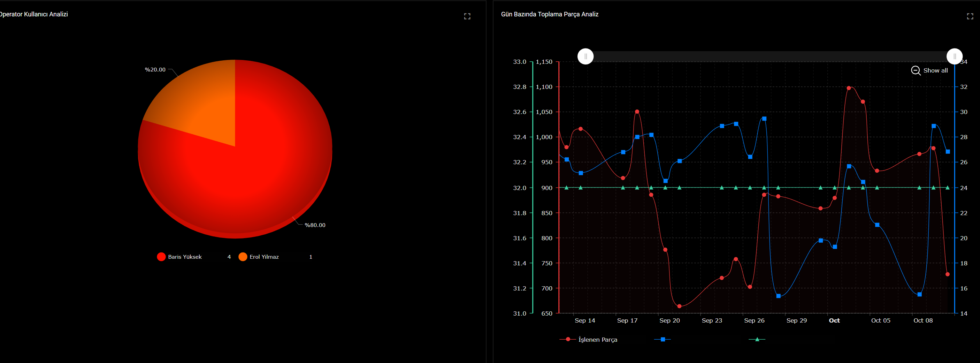Screen dimensions: 980x363
Task: Click the count 1 next to Erol Yilmaz
Action: click(311, 257)
